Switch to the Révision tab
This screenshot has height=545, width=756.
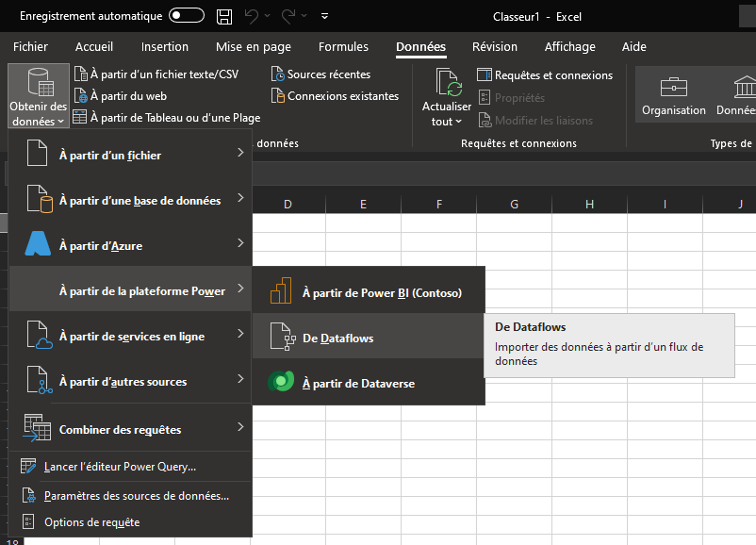(x=495, y=47)
